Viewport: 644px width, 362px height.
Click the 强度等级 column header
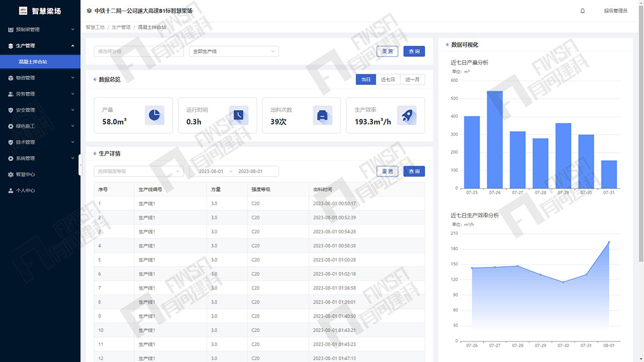pos(261,189)
